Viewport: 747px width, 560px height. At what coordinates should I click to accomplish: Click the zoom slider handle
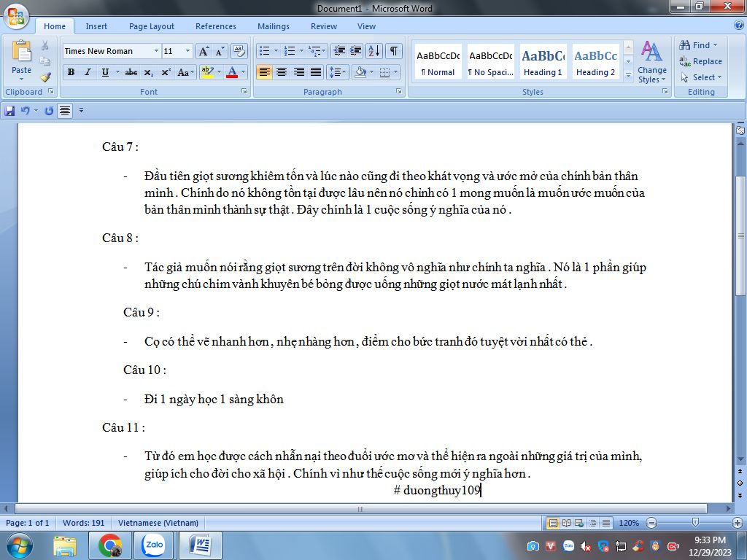[695, 522]
